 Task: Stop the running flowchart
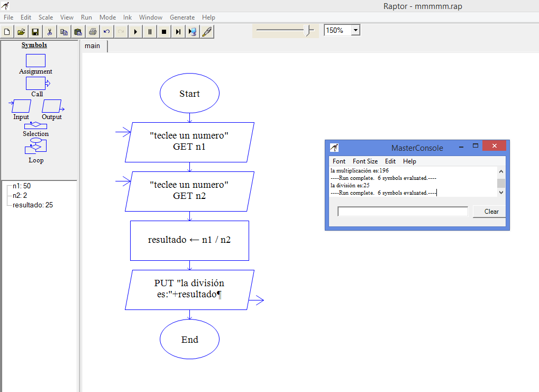point(163,31)
